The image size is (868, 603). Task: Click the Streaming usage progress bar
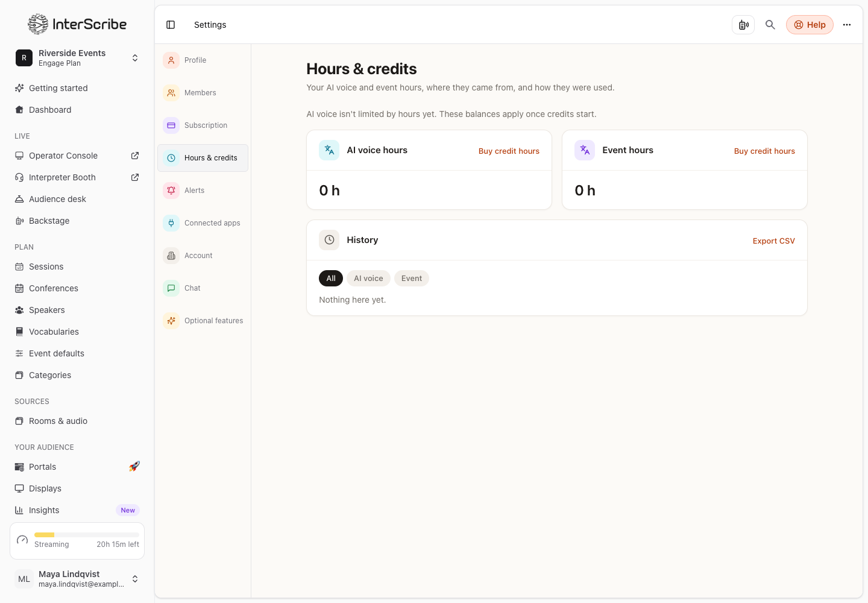[86, 535]
